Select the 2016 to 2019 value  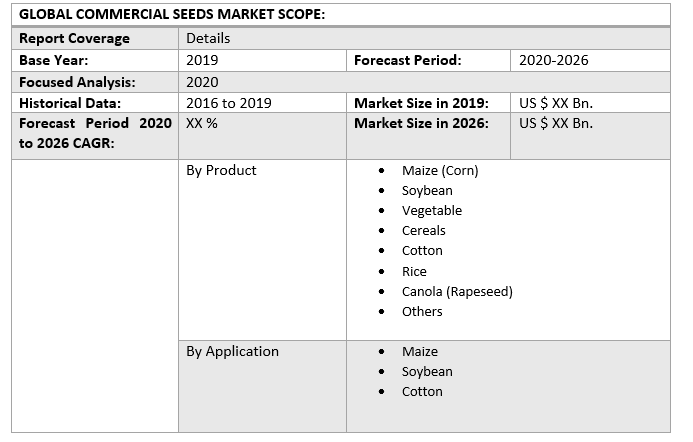click(229, 103)
